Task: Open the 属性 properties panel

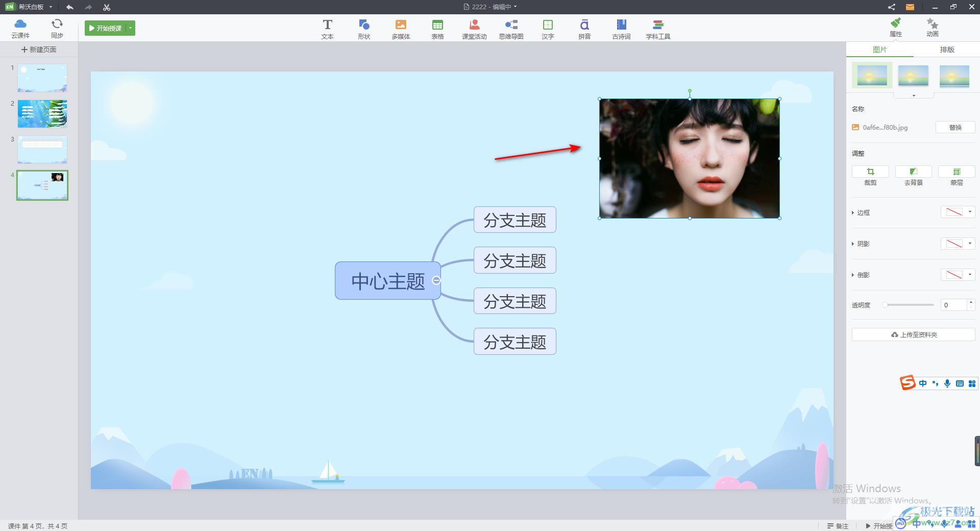Action: click(x=896, y=27)
